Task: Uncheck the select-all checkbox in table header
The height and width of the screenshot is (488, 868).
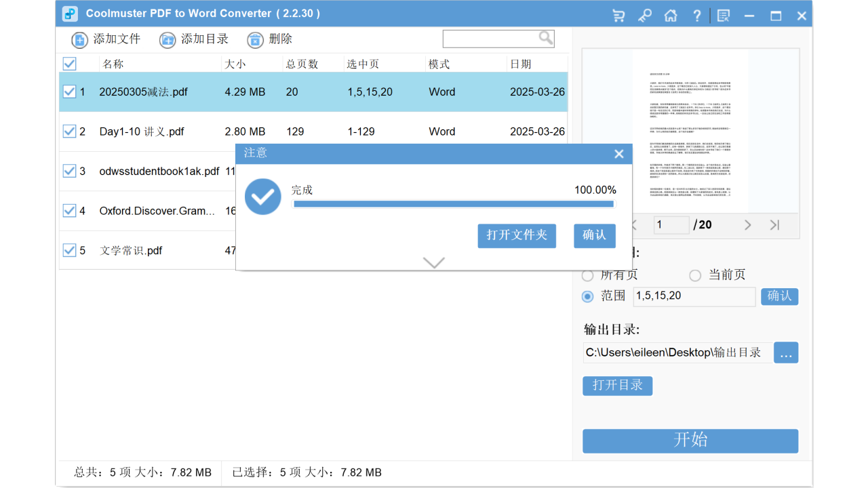Action: point(69,63)
